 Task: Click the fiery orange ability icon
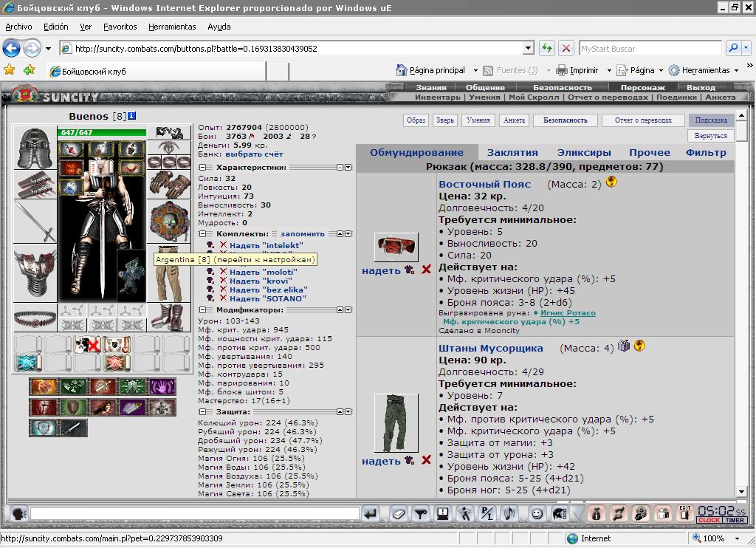(x=44, y=386)
